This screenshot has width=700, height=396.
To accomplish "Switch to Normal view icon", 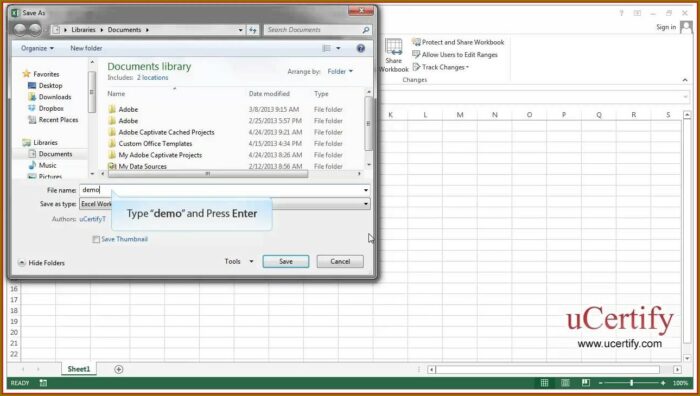I will (545, 383).
